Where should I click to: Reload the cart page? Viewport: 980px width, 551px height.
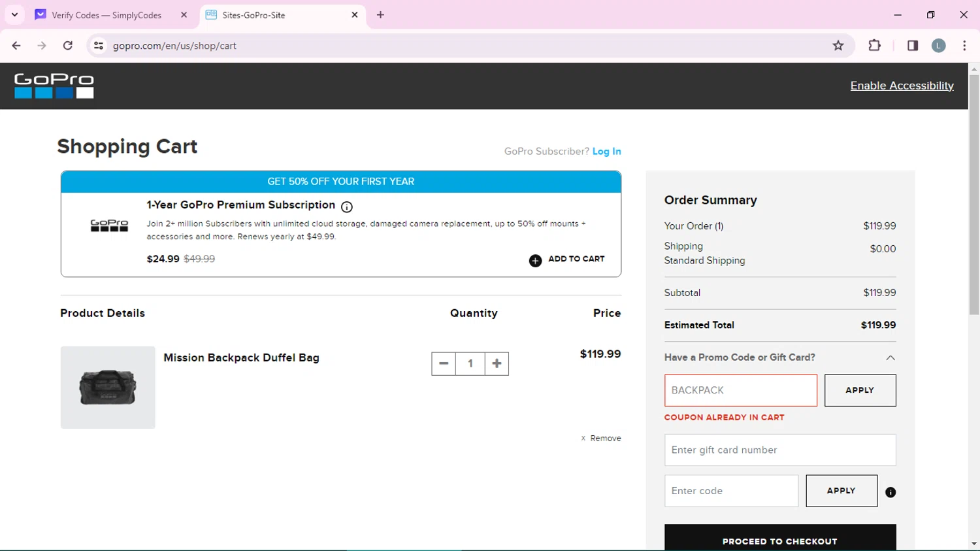point(68,46)
